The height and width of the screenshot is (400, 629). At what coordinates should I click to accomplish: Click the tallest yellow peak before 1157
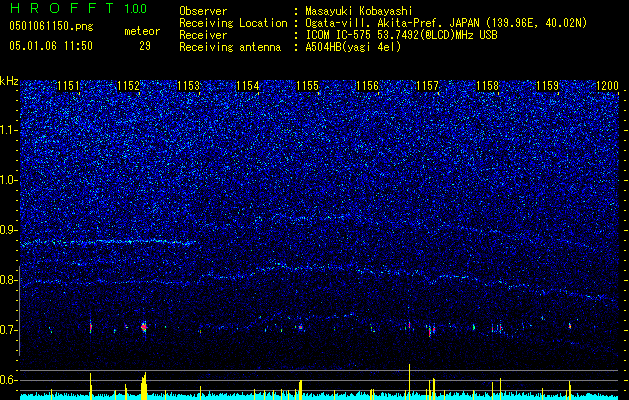409,382
